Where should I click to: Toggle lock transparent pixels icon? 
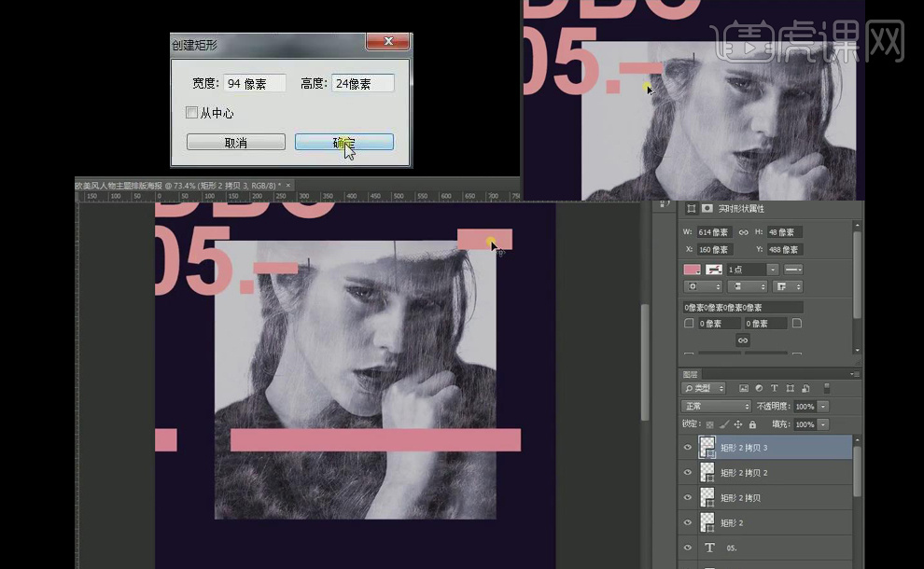[x=710, y=424]
